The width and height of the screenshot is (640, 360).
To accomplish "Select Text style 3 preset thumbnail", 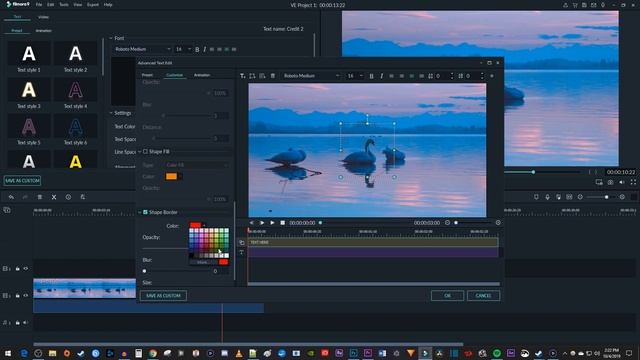I will (29, 90).
